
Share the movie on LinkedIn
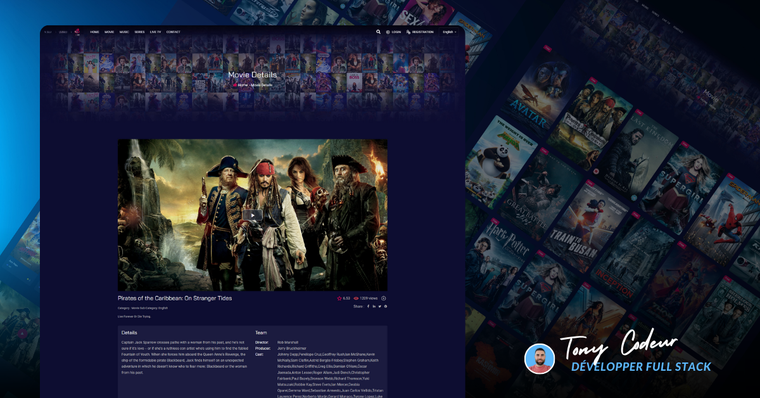[x=374, y=306]
